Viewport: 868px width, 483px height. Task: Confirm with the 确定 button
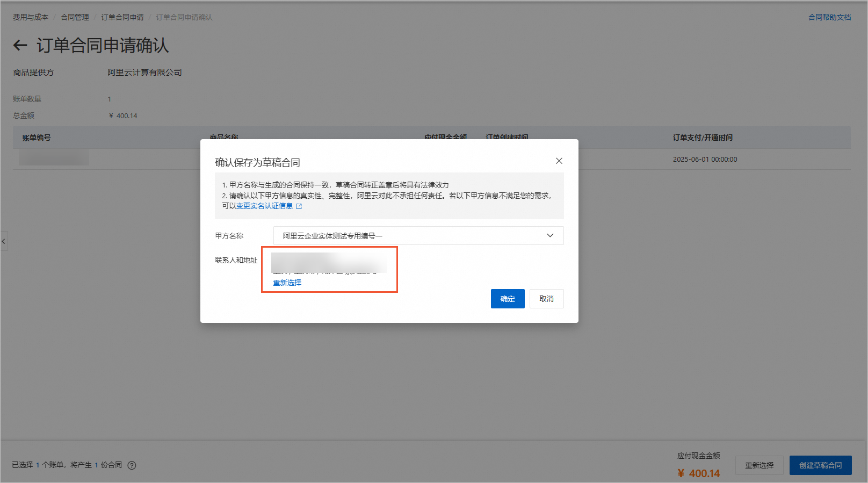point(508,299)
